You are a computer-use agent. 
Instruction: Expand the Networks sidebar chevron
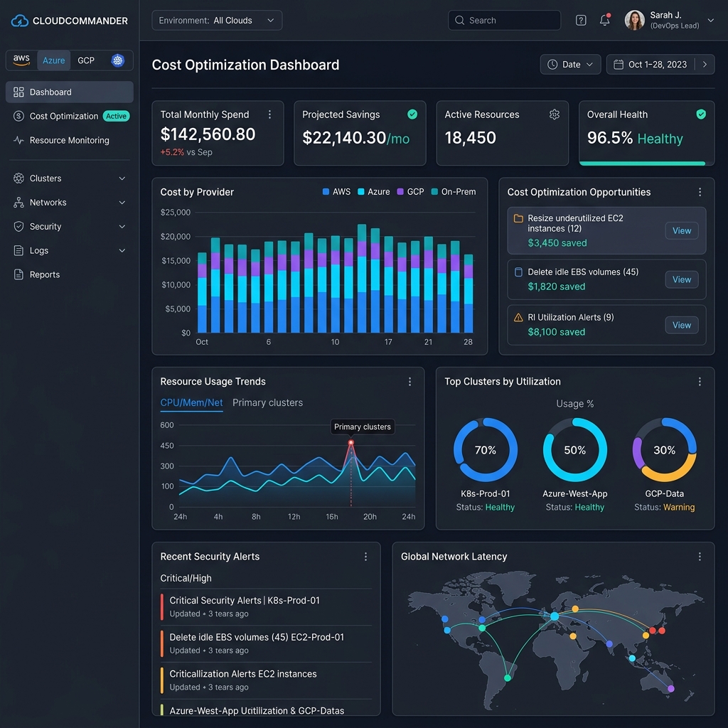tap(122, 203)
